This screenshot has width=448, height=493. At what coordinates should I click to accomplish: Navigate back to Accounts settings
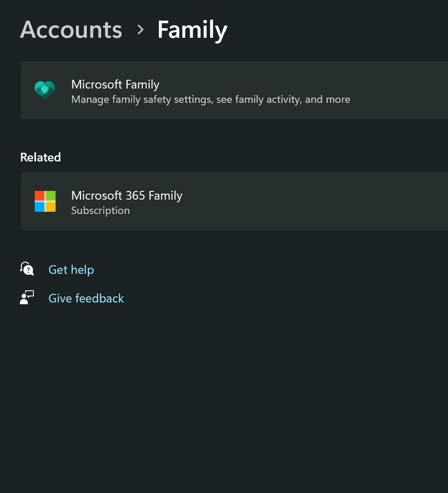71,30
